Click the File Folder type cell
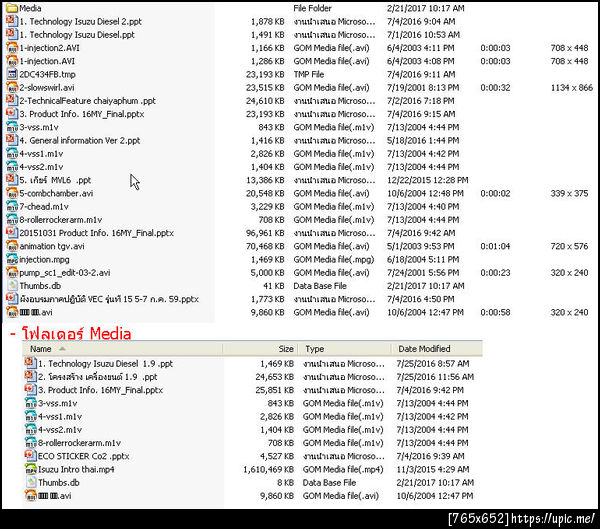The width and height of the screenshot is (600, 529). pyautogui.click(x=312, y=8)
